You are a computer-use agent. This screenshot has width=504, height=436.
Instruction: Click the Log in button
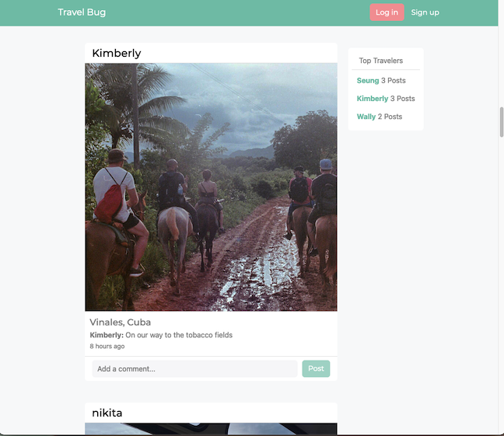click(387, 12)
